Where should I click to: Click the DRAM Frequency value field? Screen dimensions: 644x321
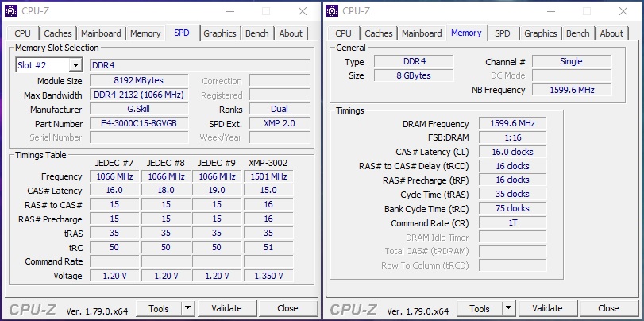pos(512,124)
